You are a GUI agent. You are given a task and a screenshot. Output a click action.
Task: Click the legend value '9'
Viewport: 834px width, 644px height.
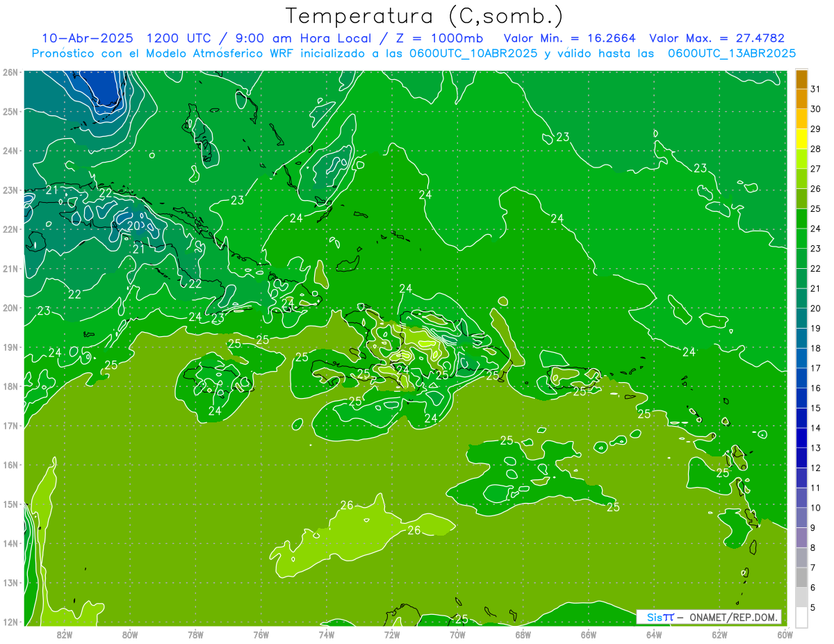tap(813, 528)
